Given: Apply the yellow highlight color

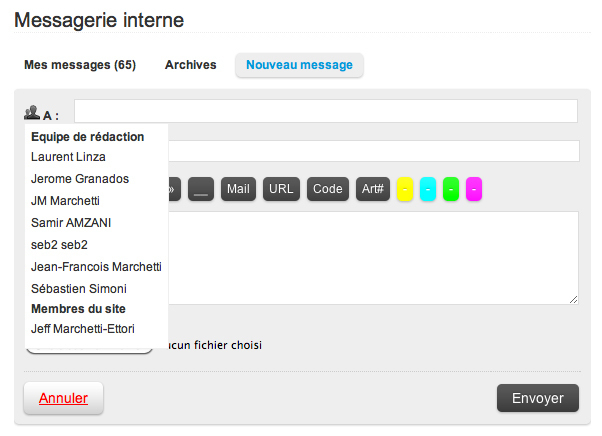Looking at the screenshot, I should coord(405,189).
